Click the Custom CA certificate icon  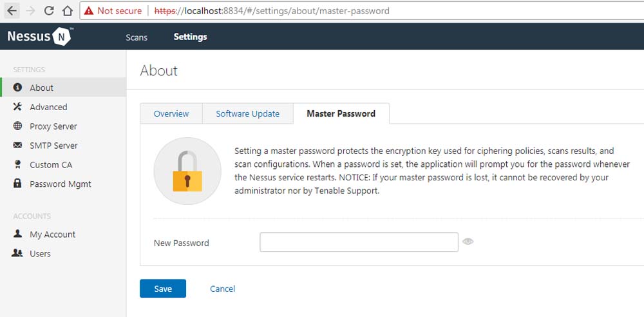coord(17,165)
